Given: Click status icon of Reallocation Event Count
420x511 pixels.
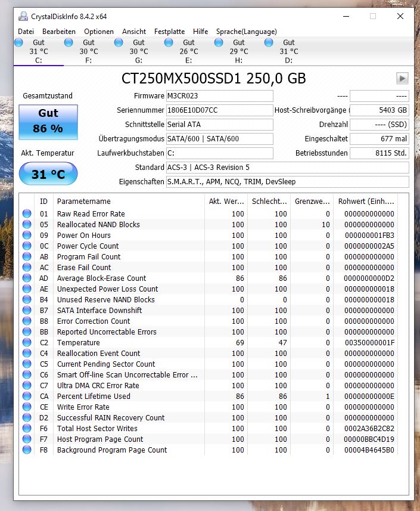Looking at the screenshot, I should tap(27, 353).
